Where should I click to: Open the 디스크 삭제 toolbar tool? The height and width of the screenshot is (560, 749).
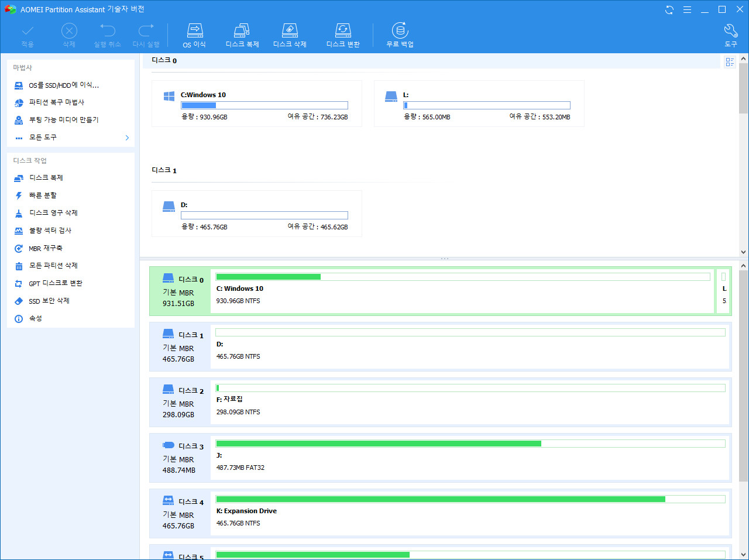pyautogui.click(x=290, y=36)
